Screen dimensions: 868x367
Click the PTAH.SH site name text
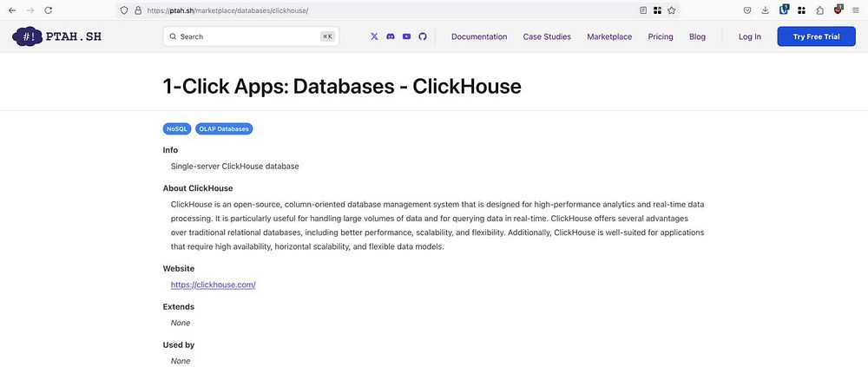74,36
